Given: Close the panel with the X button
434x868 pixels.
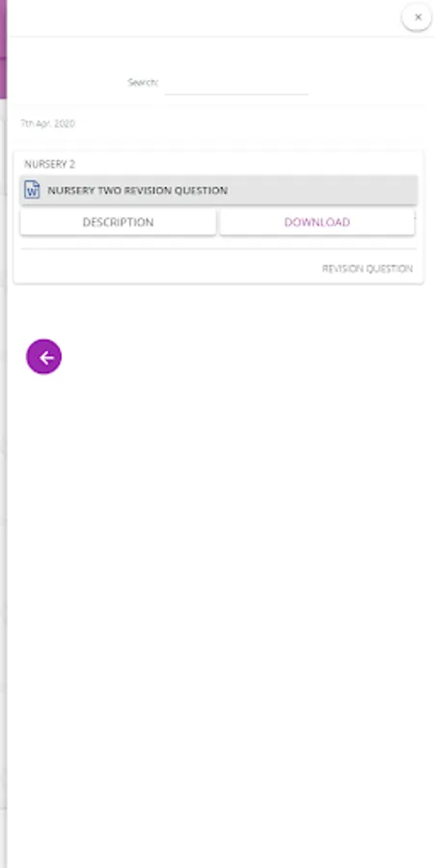Looking at the screenshot, I should (x=418, y=17).
